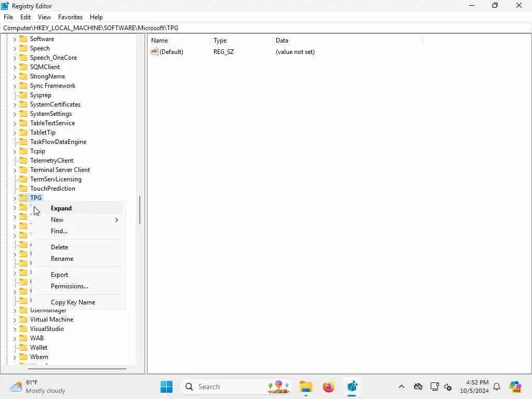
Task: Click the Software key folder icon
Action: [23, 38]
